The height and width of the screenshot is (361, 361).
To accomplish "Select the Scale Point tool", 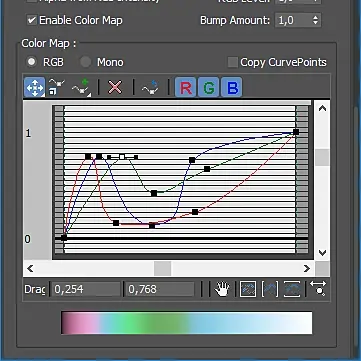I will point(57,87).
